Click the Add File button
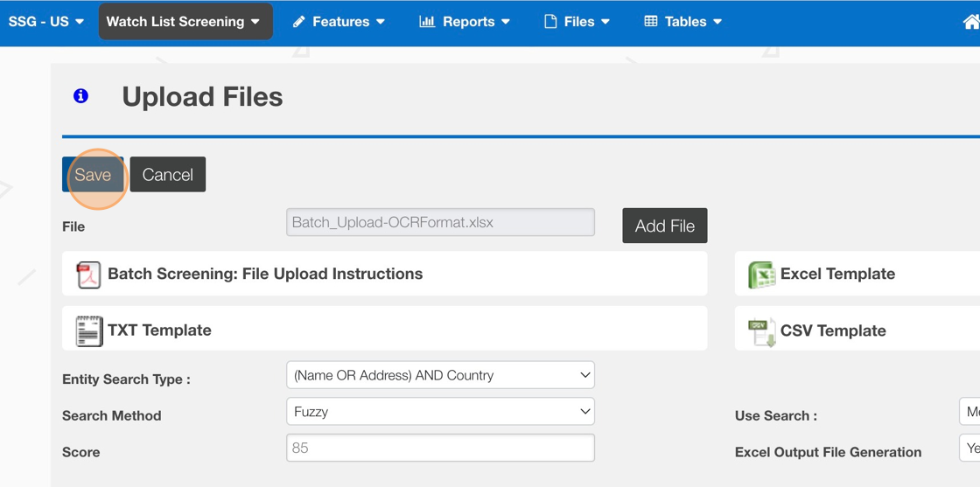 (x=664, y=226)
